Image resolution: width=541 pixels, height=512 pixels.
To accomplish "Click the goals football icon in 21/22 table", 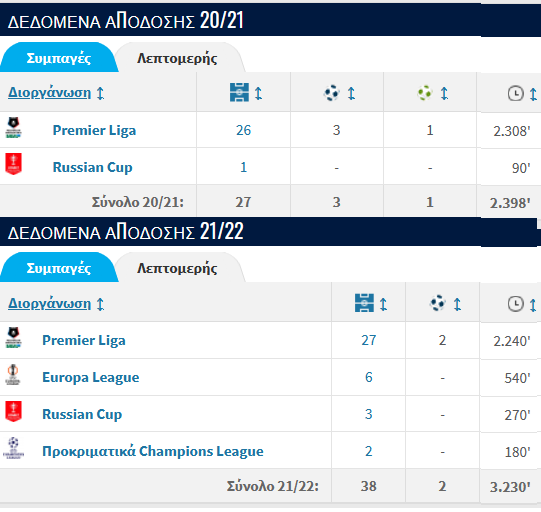I will click(437, 303).
